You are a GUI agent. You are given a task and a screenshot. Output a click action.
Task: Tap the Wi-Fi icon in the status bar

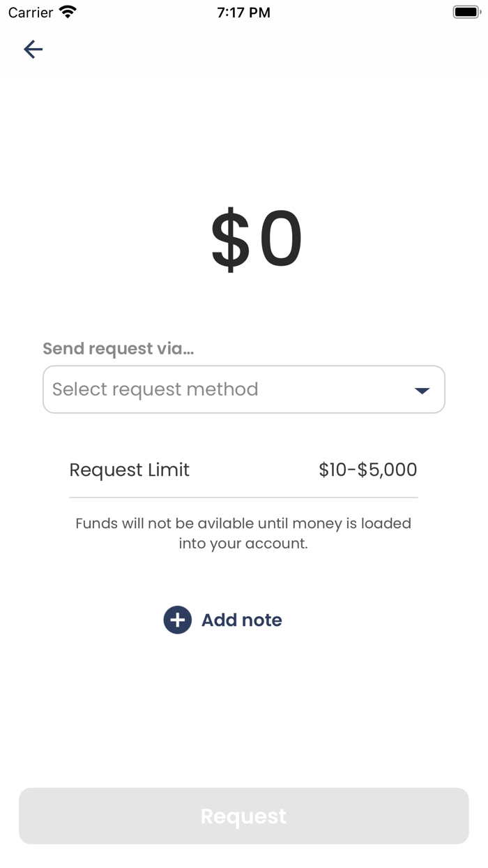pyautogui.click(x=67, y=11)
